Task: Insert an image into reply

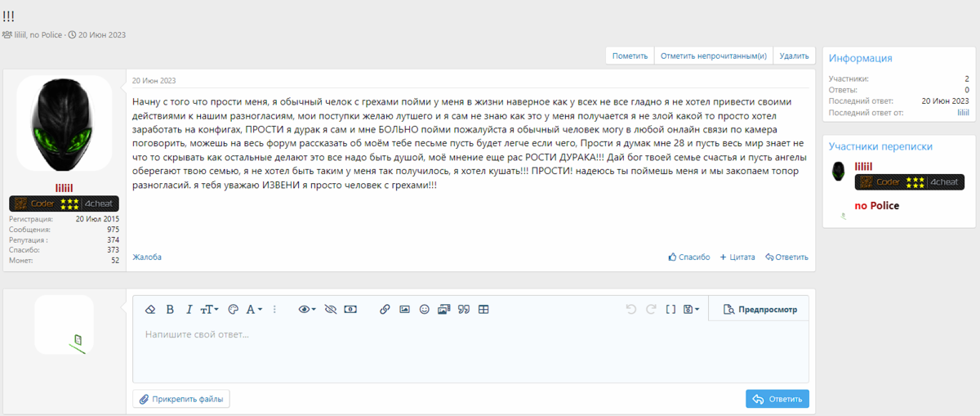Action: tap(404, 310)
